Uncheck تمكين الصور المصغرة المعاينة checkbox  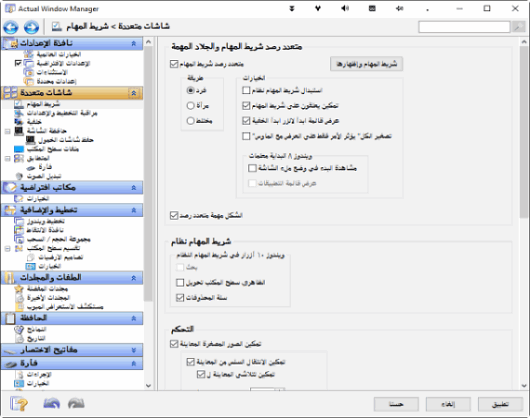click(x=174, y=344)
